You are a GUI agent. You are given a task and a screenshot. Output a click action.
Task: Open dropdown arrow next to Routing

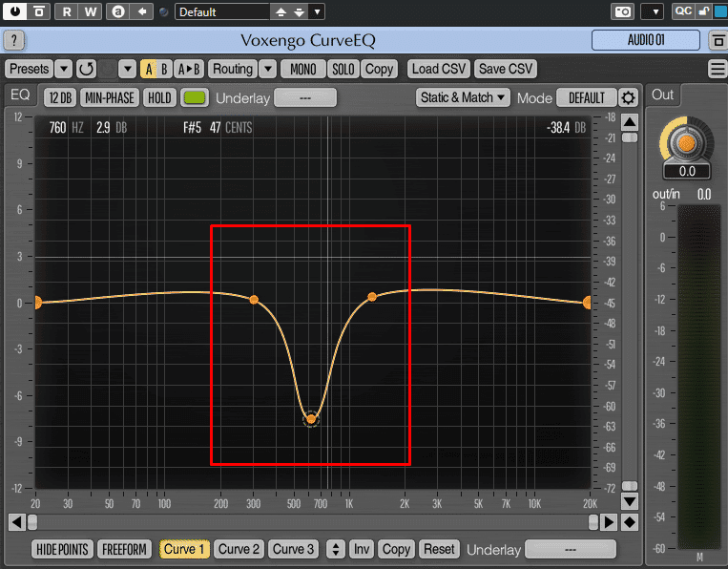pos(268,69)
